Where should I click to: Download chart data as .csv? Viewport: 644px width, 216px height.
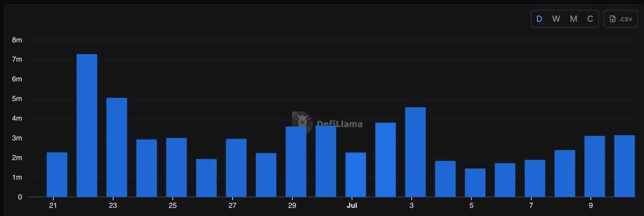coord(621,19)
